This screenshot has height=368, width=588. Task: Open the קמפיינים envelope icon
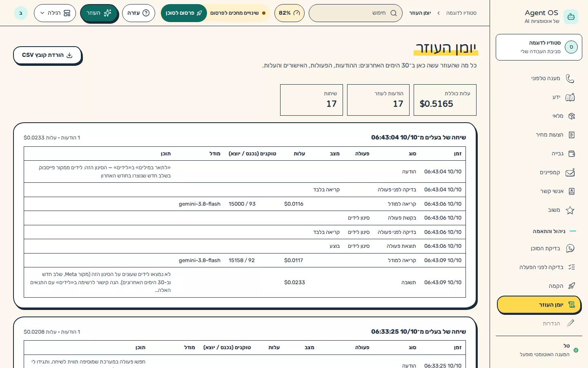570,173
